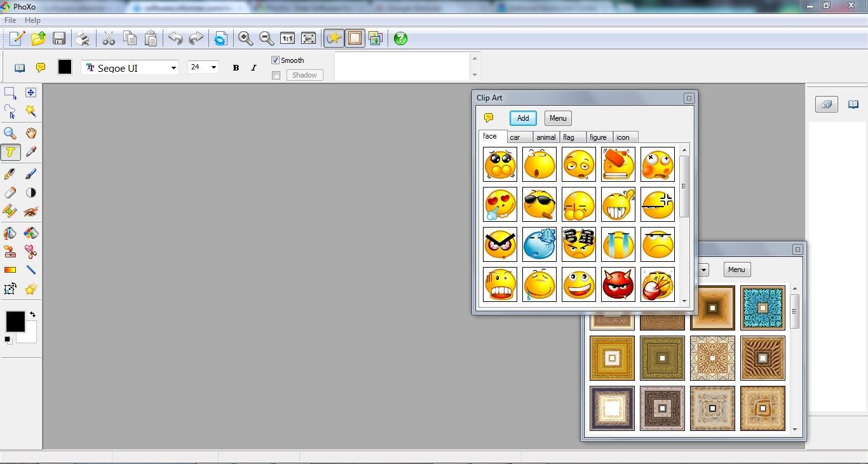Expand the font size 24 dropdown
The width and height of the screenshot is (868, 464).
click(214, 67)
